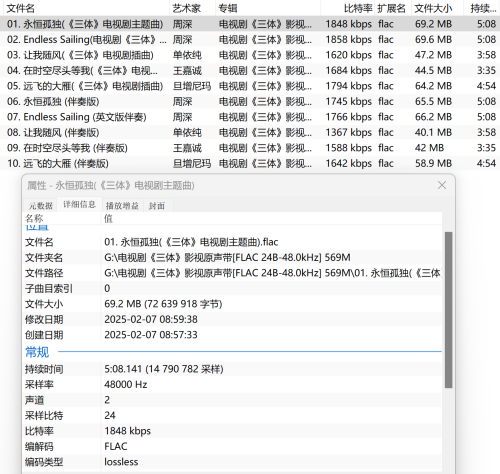Select track 02. Endless Sailing in list
The height and width of the screenshot is (474, 500).
coord(250,39)
